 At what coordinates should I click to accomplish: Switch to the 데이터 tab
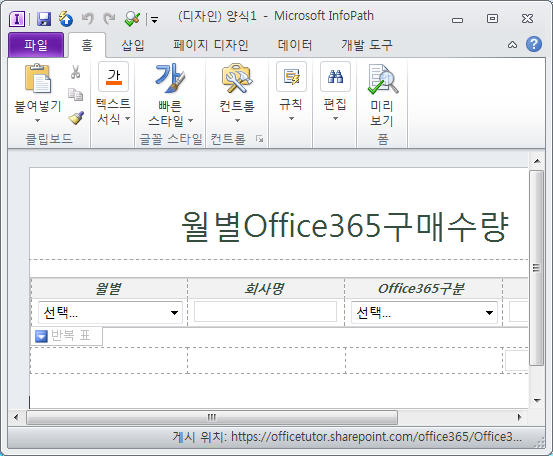click(295, 45)
